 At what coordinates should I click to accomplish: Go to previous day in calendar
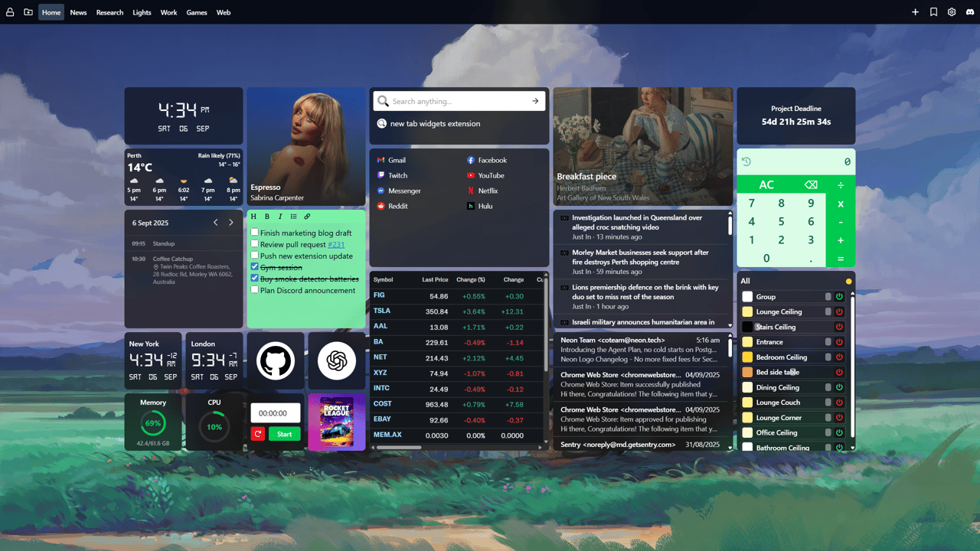215,223
